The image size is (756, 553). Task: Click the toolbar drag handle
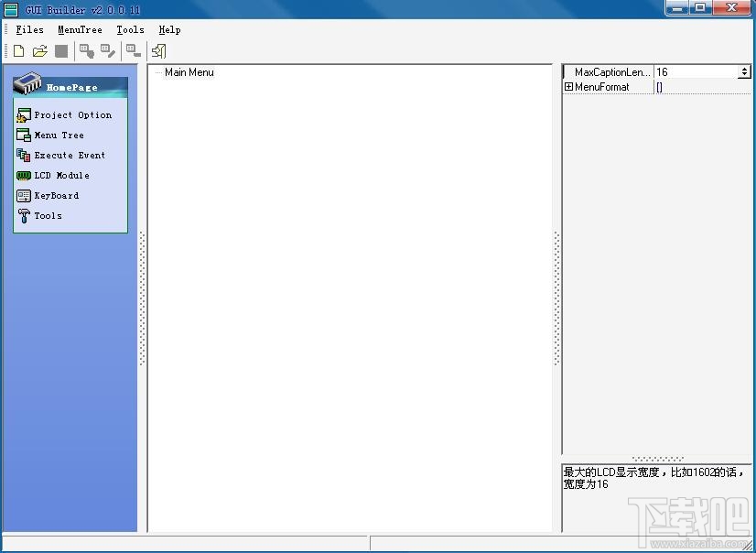tap(5, 51)
